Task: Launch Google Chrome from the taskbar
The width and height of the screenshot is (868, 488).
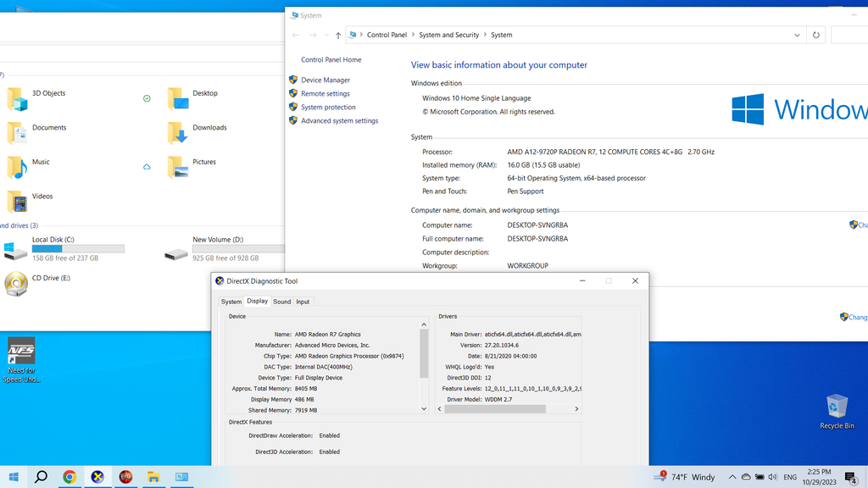Action: 70,477
